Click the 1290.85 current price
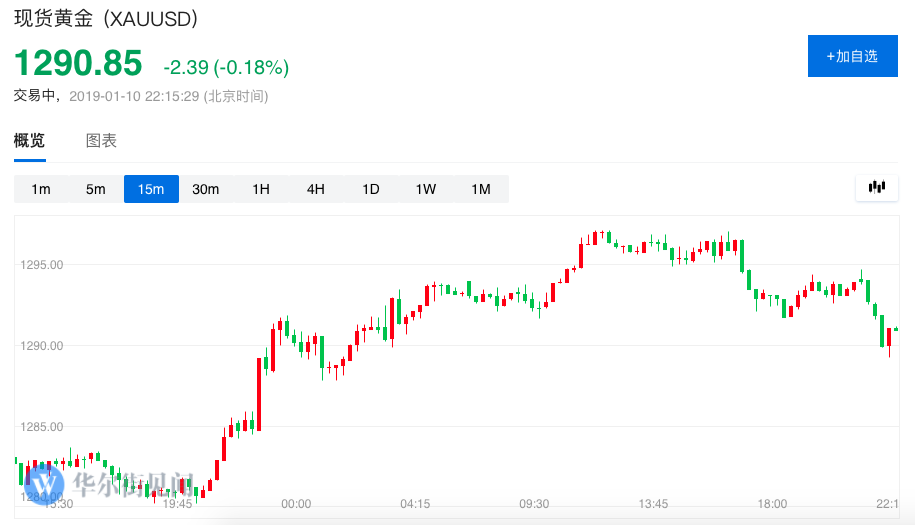915x525 pixels. [x=79, y=64]
